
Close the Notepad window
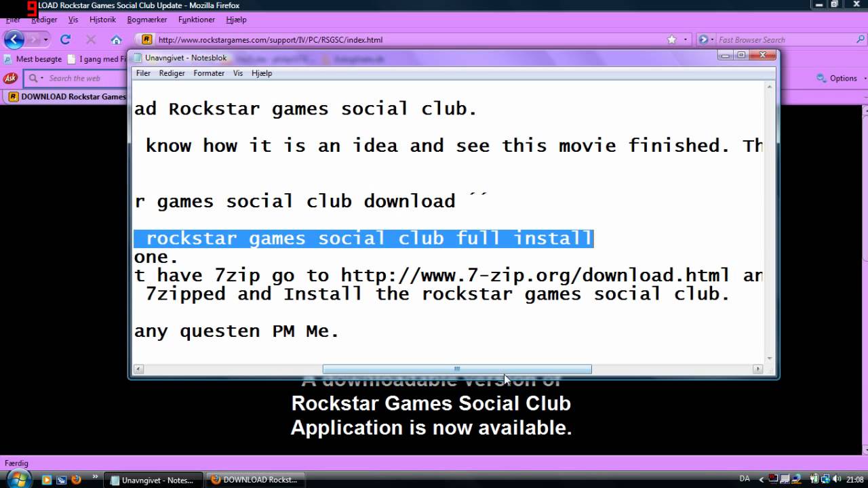pyautogui.click(x=763, y=55)
